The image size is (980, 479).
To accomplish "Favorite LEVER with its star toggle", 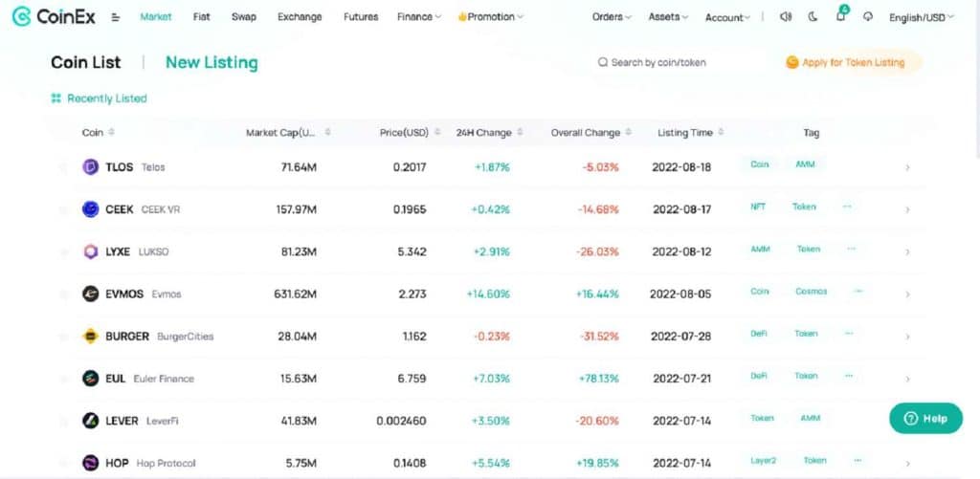I will tap(63, 422).
